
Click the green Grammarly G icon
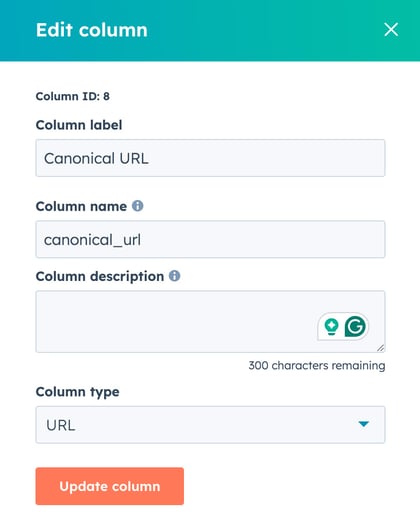355,326
